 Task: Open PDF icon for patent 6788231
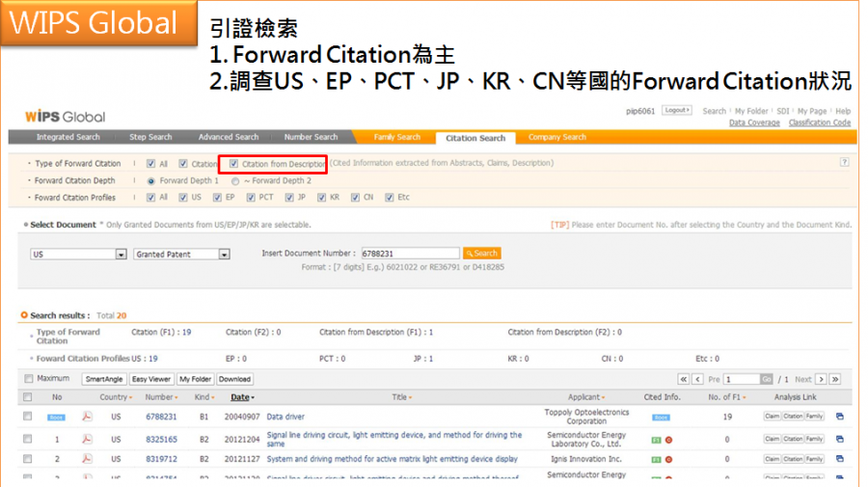[x=87, y=417]
